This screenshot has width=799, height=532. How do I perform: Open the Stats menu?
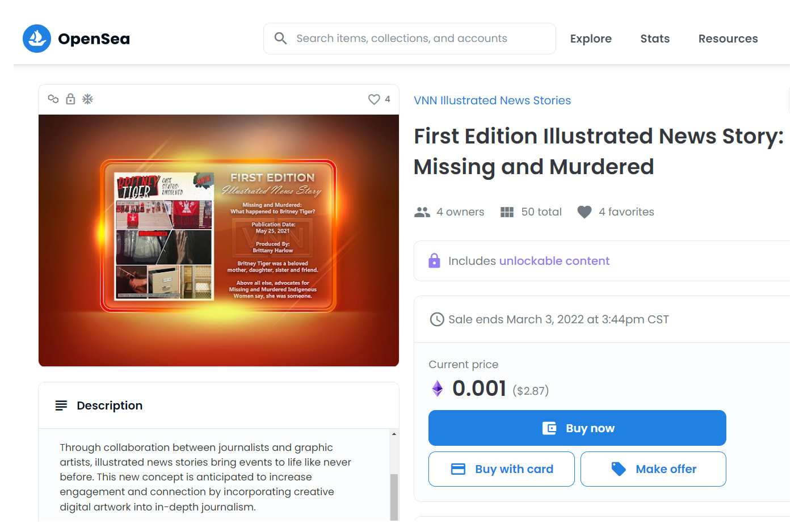coord(655,39)
